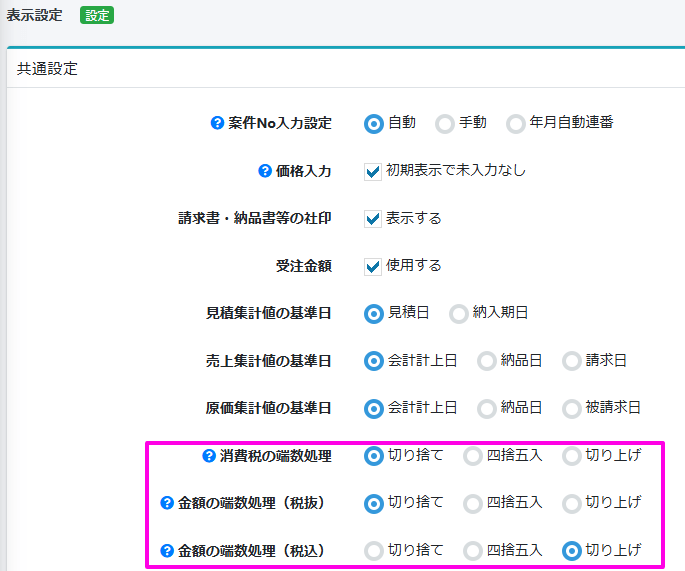Select 切り捨て for 金額の端数処理（税込）

tap(374, 551)
